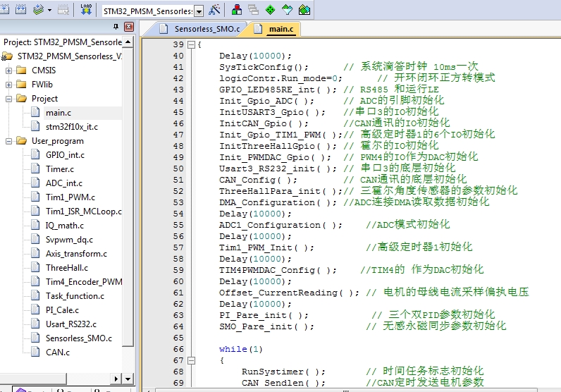Viewport: 561px width, 392px height.
Task: Click on RunSystimer( ) on line 68
Action: (x=283, y=372)
